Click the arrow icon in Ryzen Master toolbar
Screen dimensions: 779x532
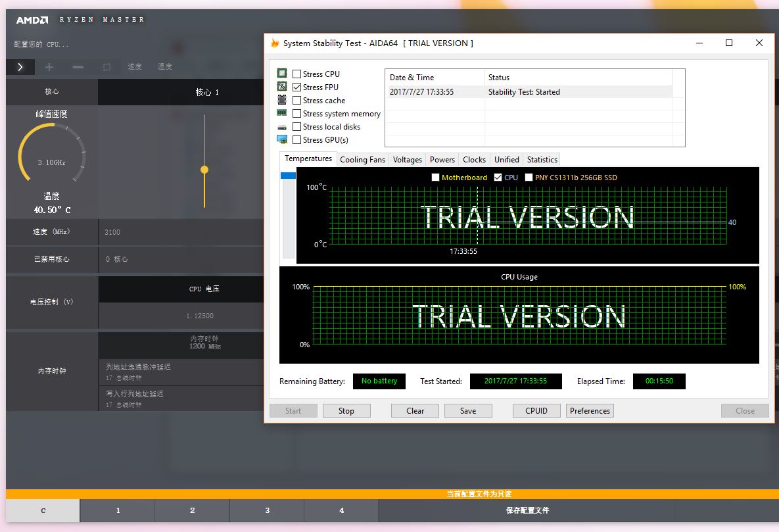coord(20,66)
